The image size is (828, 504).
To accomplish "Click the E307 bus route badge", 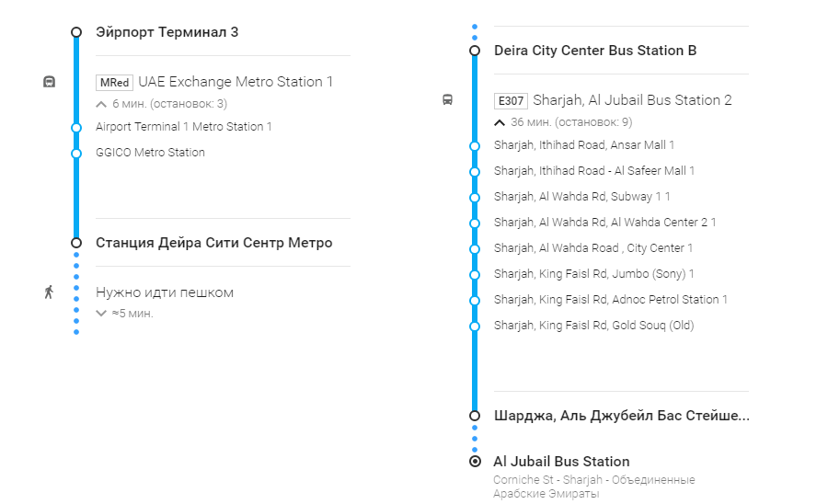I will (x=511, y=101).
